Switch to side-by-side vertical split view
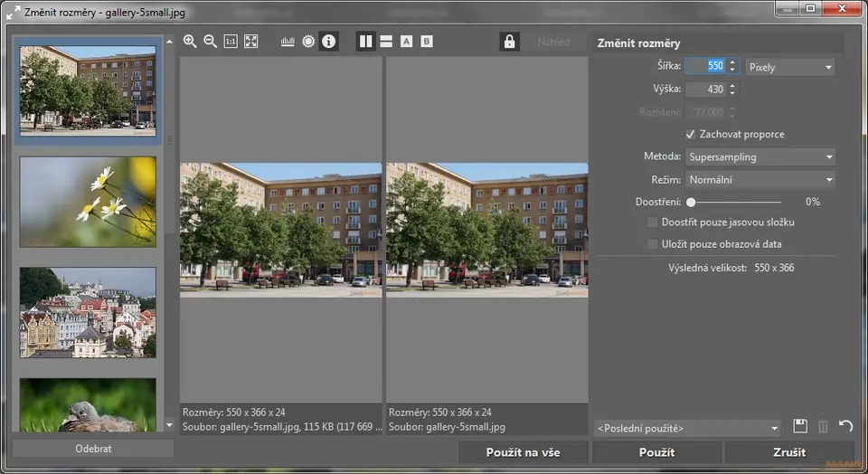Viewport: 868px width, 474px height. pyautogui.click(x=365, y=42)
